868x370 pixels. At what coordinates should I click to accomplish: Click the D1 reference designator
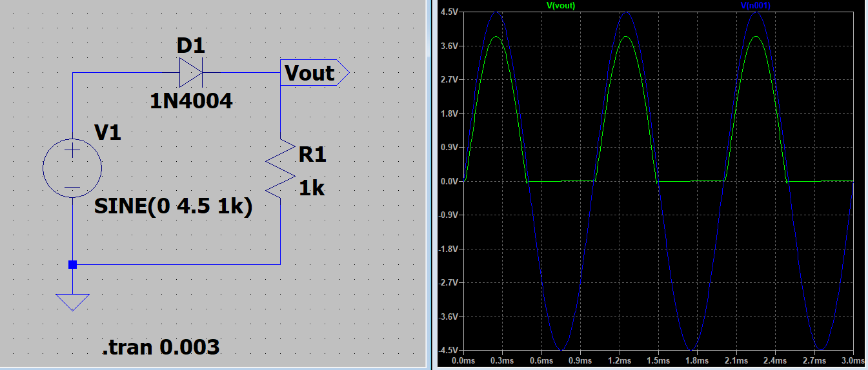[191, 46]
